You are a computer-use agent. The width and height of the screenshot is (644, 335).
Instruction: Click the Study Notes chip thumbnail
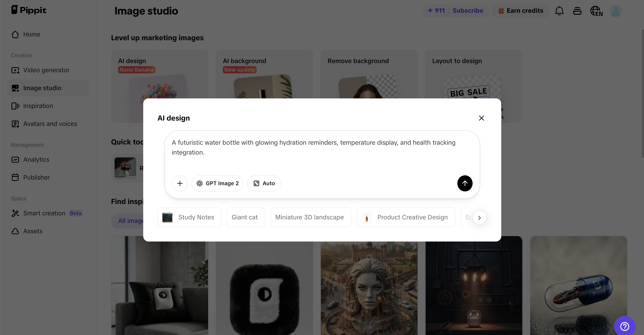[x=168, y=217]
